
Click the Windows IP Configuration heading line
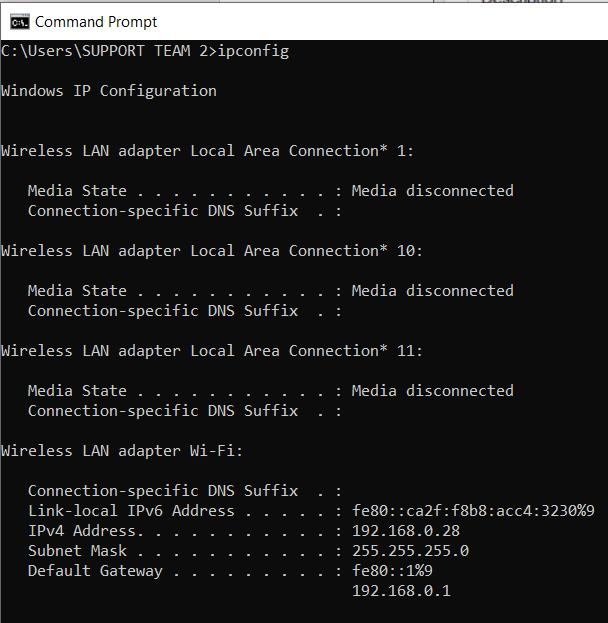pos(108,90)
